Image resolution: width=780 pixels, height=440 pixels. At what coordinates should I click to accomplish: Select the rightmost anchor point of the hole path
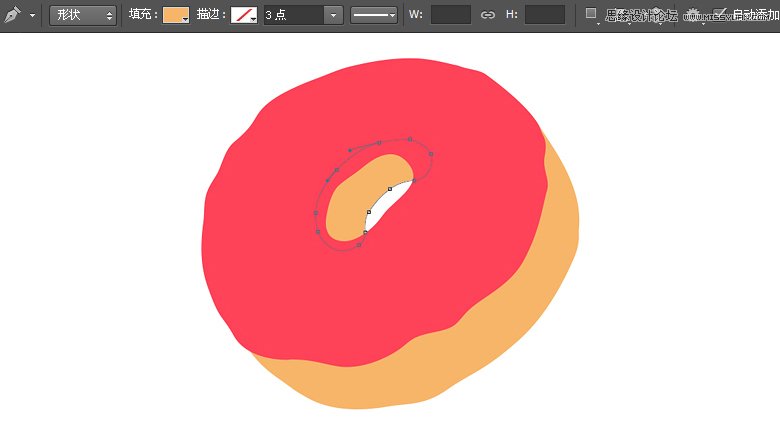pyautogui.click(x=431, y=154)
